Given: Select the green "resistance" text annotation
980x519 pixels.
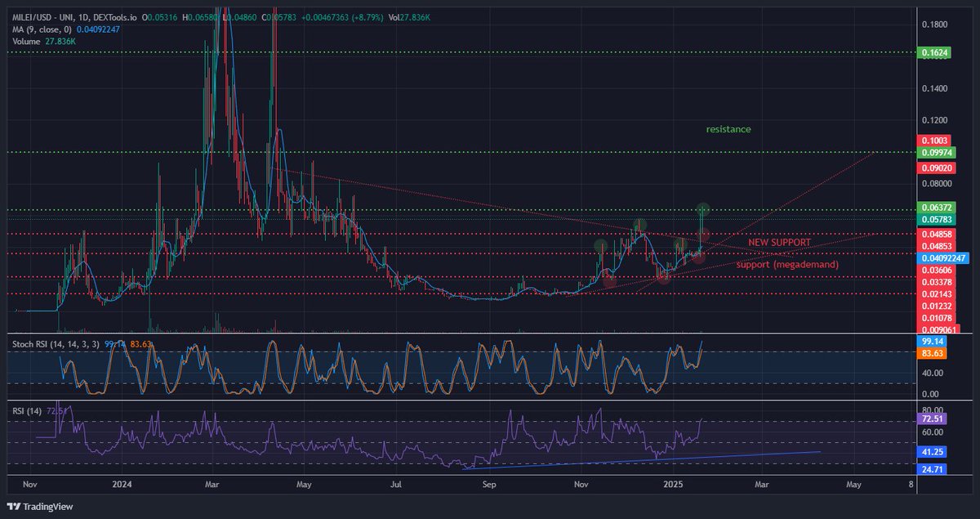Looking at the screenshot, I should (728, 129).
